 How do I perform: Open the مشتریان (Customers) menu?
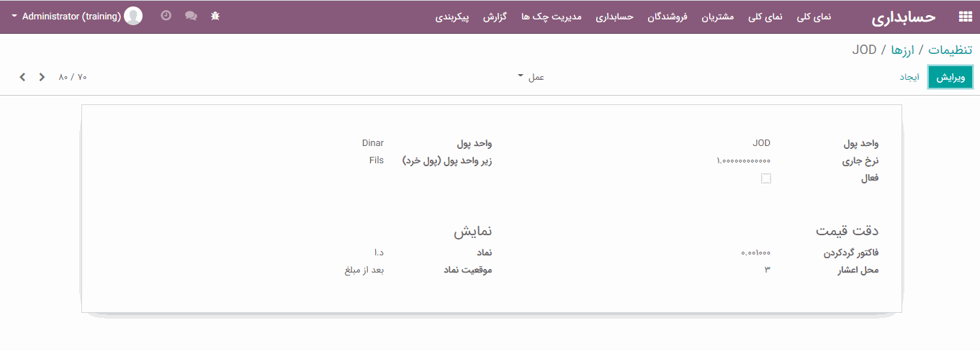(718, 17)
